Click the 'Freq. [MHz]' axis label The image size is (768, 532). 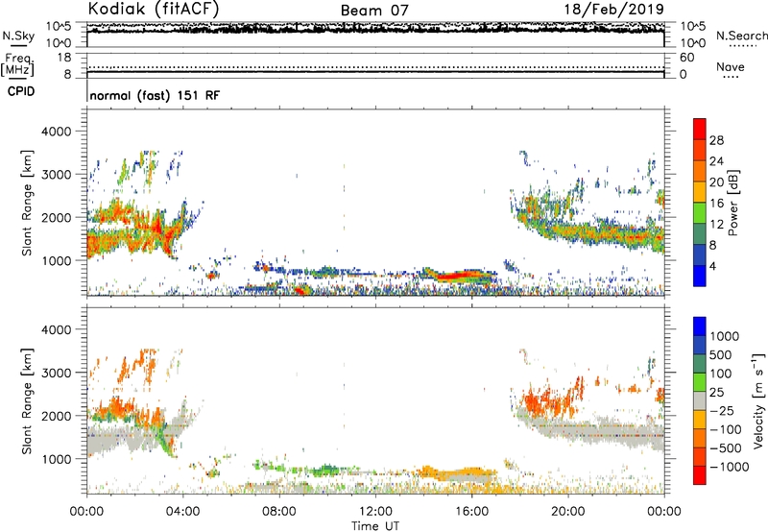click(x=17, y=65)
